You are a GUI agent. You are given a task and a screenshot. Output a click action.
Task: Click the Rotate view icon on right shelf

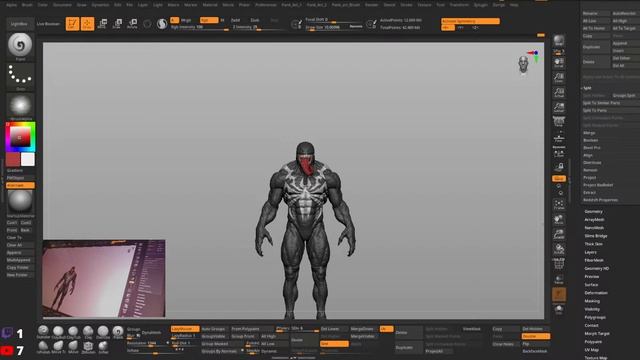(x=559, y=250)
